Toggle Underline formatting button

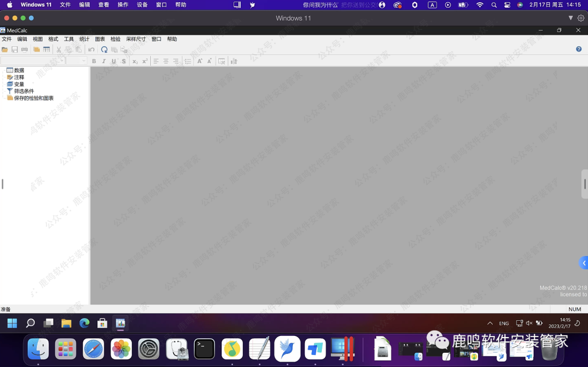coord(114,61)
